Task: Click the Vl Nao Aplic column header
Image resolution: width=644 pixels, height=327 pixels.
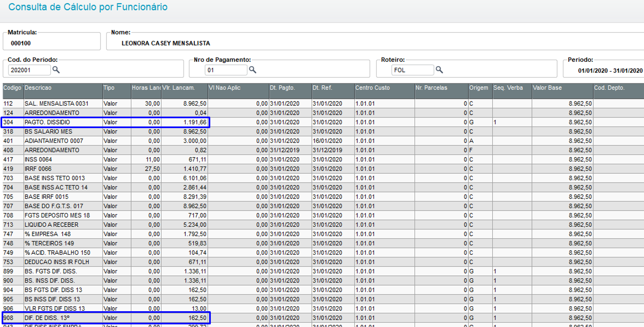Action: (238, 91)
